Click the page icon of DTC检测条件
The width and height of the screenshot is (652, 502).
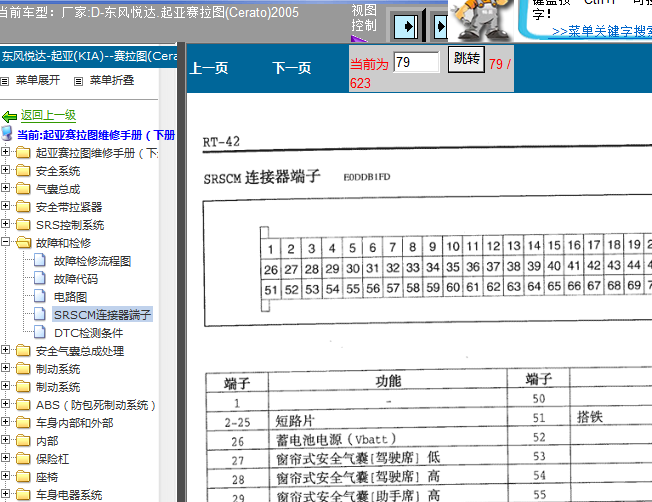40,331
